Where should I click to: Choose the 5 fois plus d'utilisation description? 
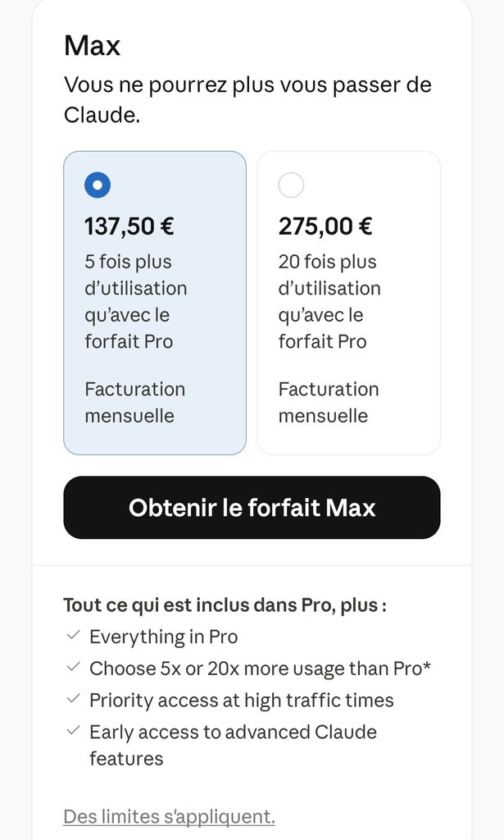(136, 302)
